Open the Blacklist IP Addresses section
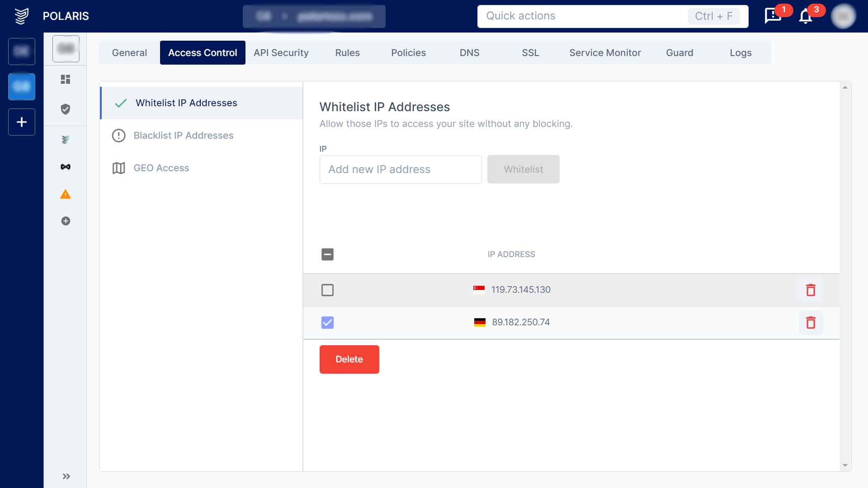This screenshot has width=868, height=488. click(183, 136)
